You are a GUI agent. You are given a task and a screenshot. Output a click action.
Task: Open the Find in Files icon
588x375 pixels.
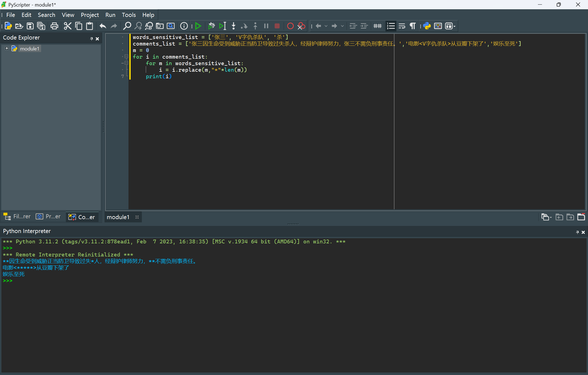click(x=160, y=26)
